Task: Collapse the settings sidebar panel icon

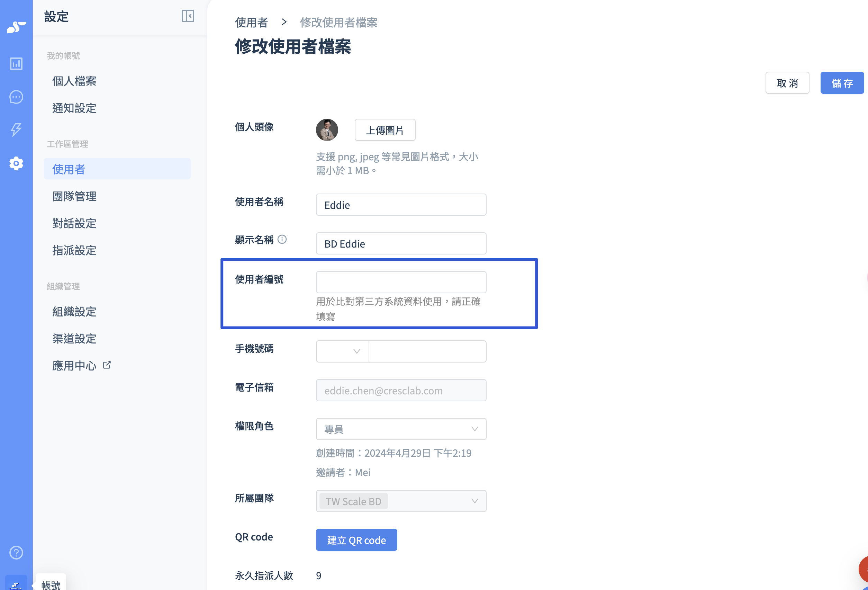Action: (188, 16)
